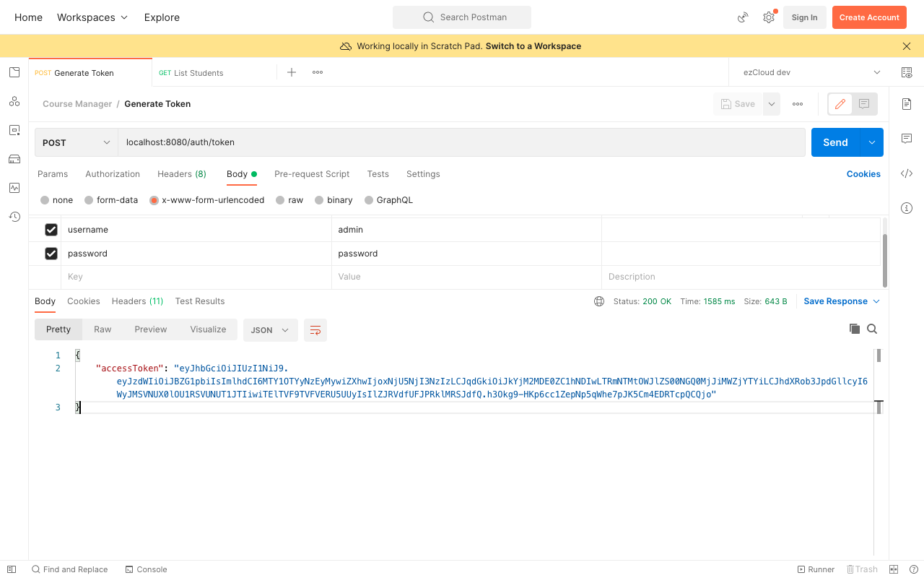This screenshot has height=578, width=924.
Task: Click the request URL field
Action: pyautogui.click(x=461, y=142)
